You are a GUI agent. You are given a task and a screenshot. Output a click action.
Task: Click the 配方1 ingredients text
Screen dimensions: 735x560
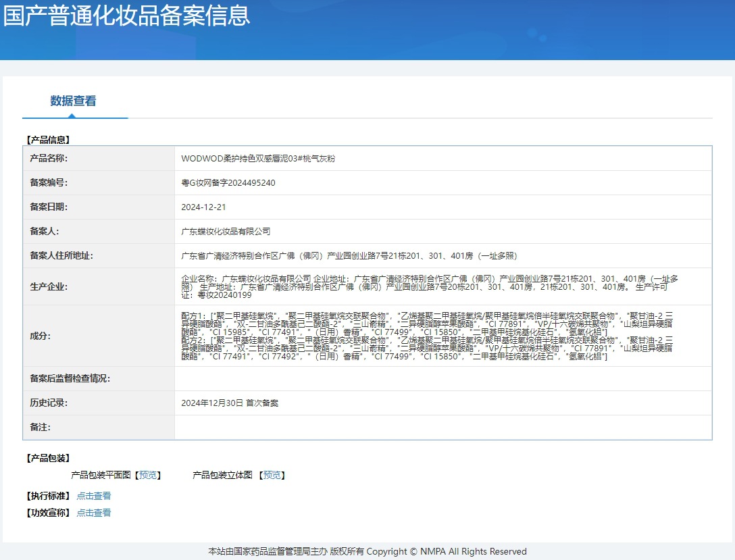(427, 324)
